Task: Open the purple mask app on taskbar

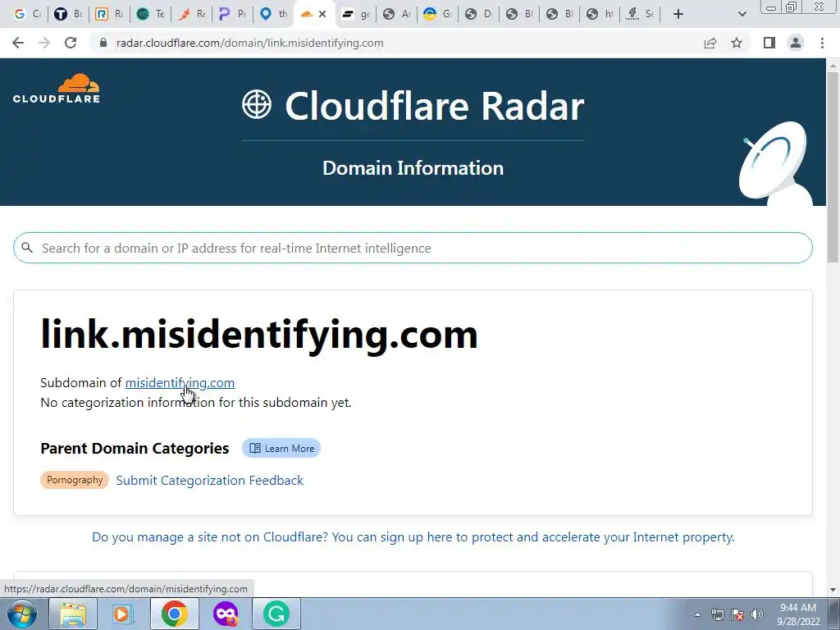Action: pos(226,614)
